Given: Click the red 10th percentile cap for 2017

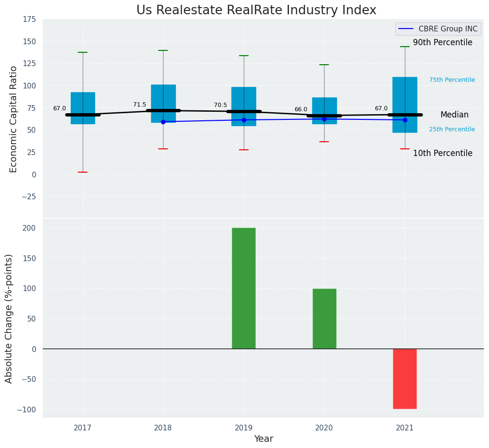Looking at the screenshot, I should tap(83, 172).
